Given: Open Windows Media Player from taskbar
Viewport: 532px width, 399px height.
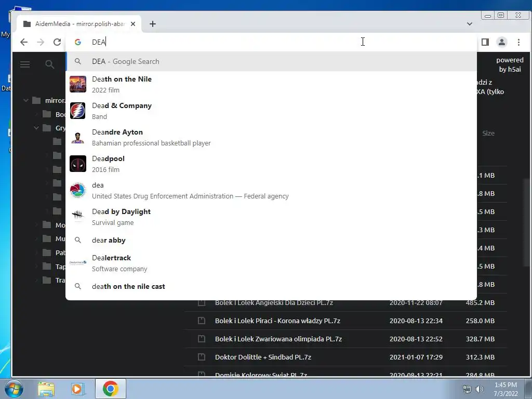Looking at the screenshot, I should coord(78,389).
